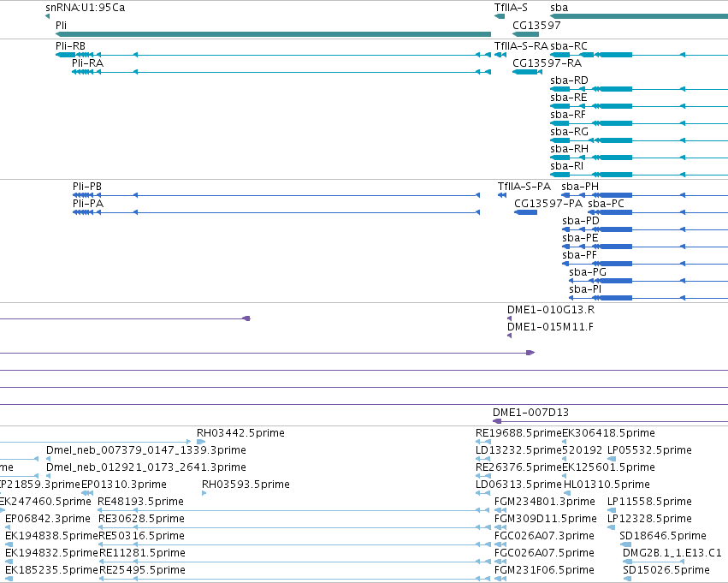Viewport: 728px width, 583px height.
Task: Click the TfIIA-S-RA transcript label
Action: pyautogui.click(x=521, y=46)
